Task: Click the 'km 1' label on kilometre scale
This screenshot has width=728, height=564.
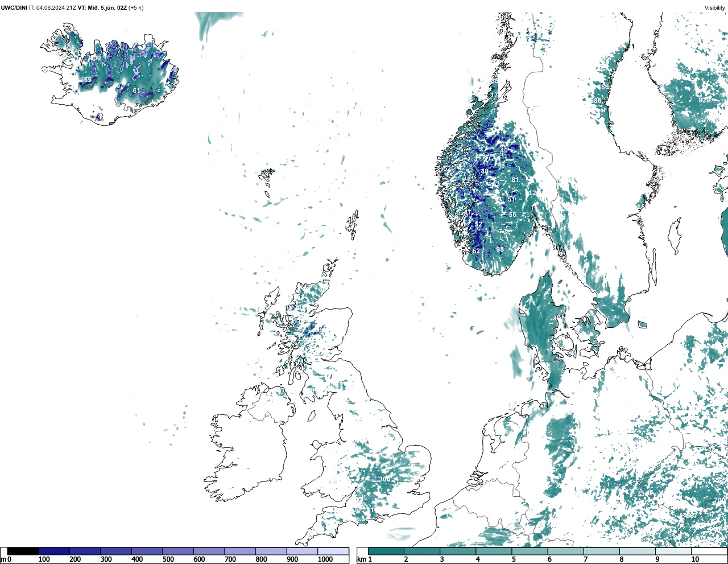Action: coord(364,559)
